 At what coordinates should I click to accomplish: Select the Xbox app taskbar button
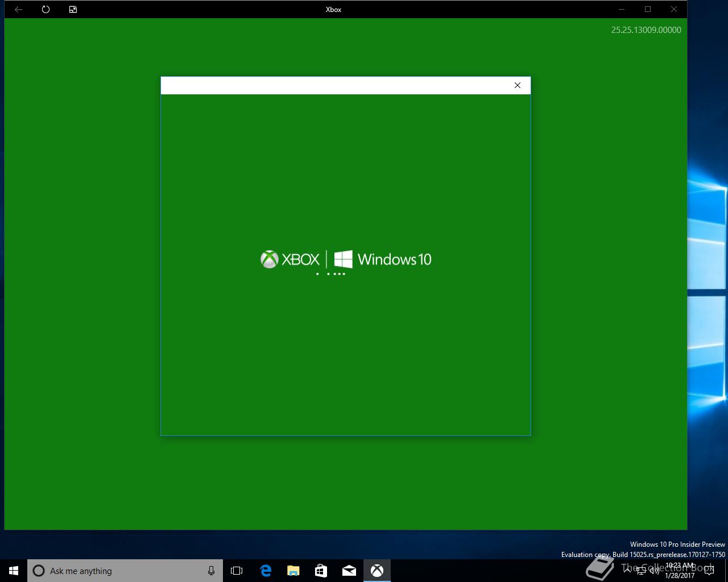(377, 571)
